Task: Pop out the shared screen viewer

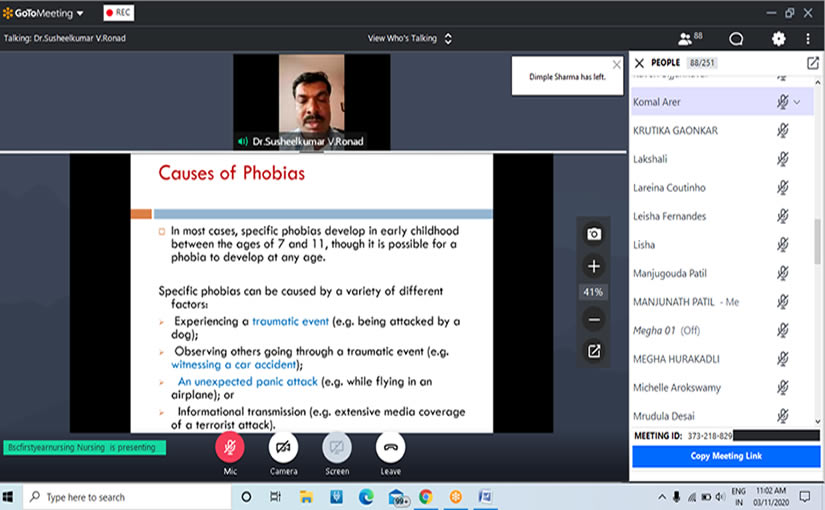Action: 594,350
